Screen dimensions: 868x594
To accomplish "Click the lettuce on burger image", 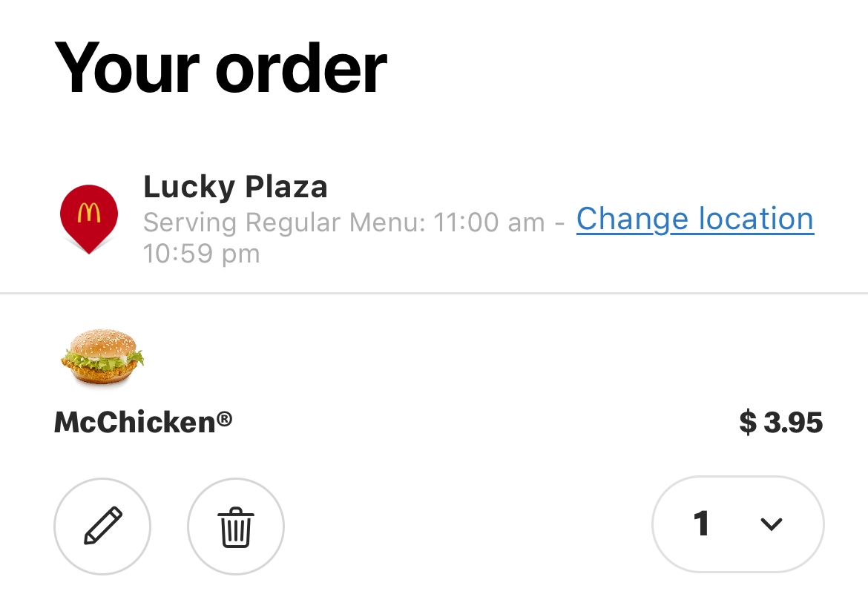I will (x=102, y=359).
